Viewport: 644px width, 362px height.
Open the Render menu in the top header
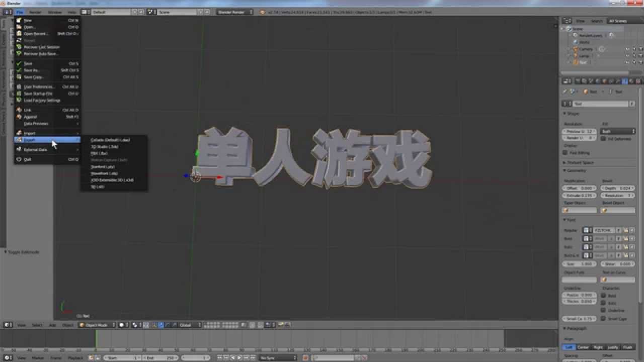(x=35, y=12)
